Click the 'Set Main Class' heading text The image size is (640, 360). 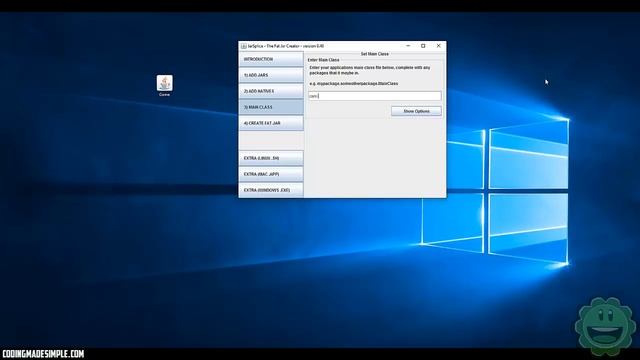click(375, 54)
